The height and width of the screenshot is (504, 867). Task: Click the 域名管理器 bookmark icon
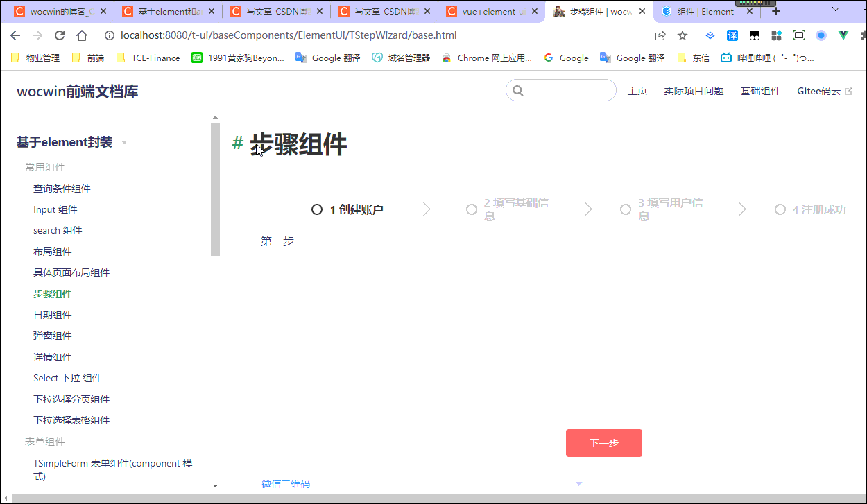pyautogui.click(x=378, y=58)
